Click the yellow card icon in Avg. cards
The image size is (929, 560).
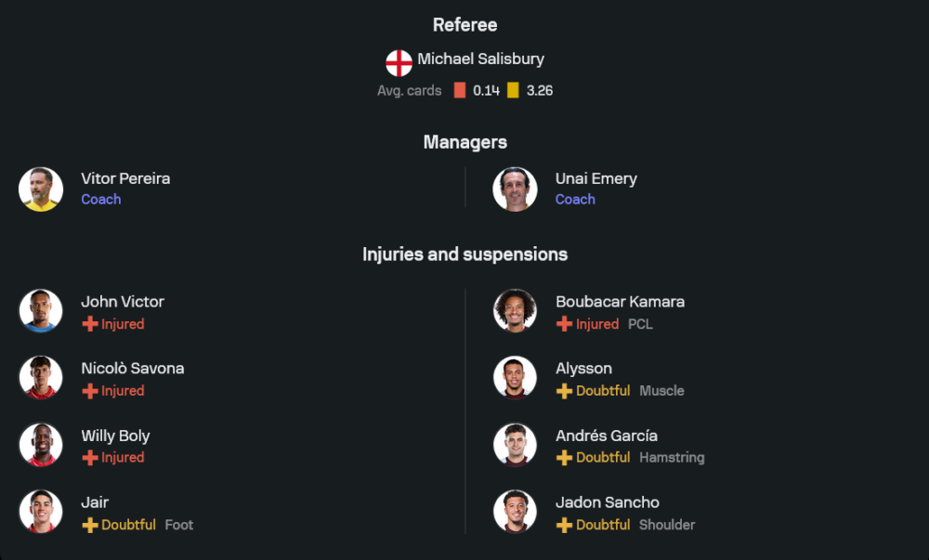pos(513,91)
